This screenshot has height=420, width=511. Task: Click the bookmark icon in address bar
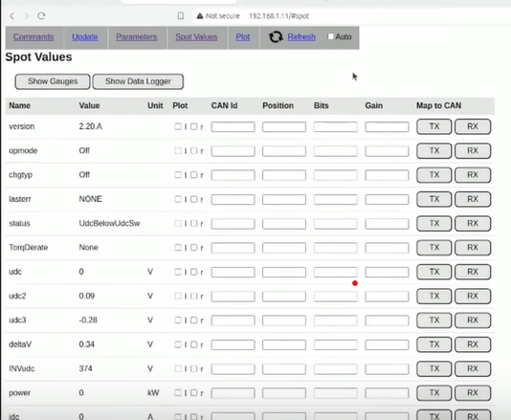pos(181,15)
